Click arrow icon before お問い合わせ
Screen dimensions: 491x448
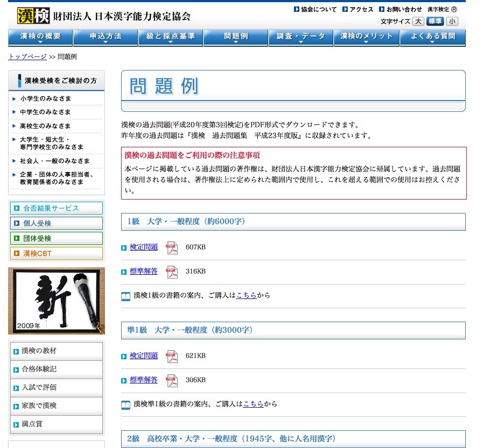click(x=382, y=9)
